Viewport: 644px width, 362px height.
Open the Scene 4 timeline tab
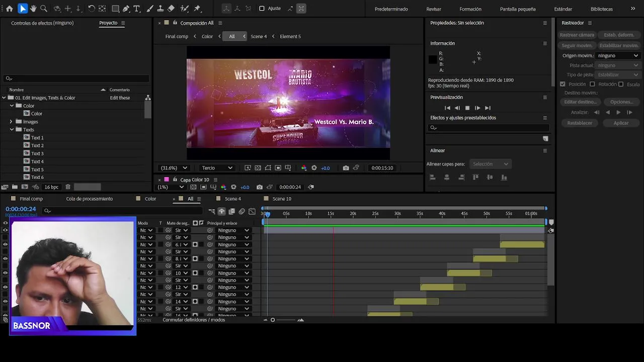point(232,199)
